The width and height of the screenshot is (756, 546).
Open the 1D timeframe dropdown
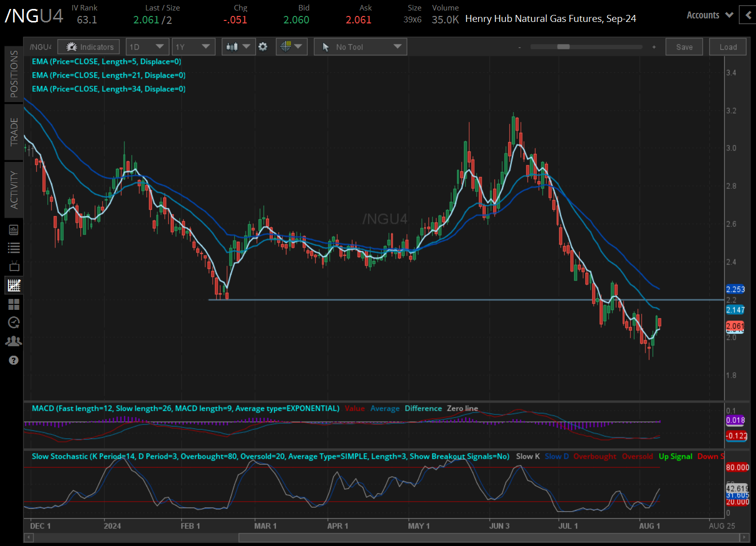pos(147,46)
